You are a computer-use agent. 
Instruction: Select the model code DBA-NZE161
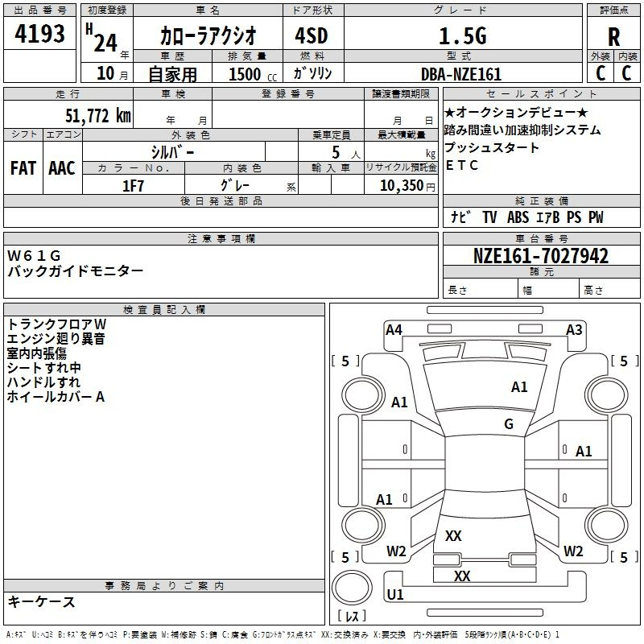pos(461,74)
